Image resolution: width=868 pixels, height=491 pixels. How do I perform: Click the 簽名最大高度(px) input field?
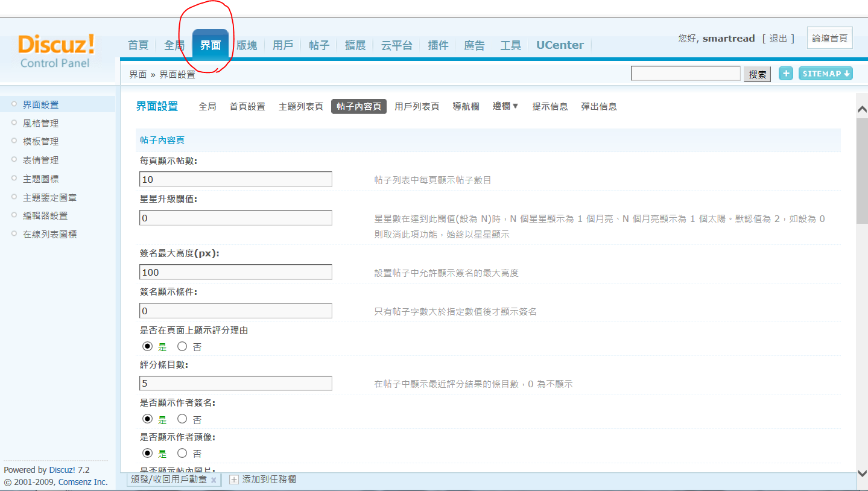coord(236,272)
